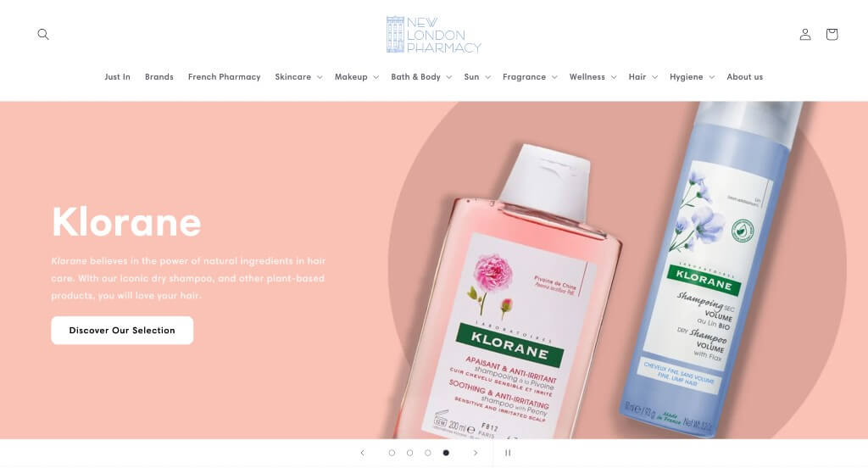The height and width of the screenshot is (468, 868).
Task: Click the Discover Our Selection button
Action: tap(122, 331)
